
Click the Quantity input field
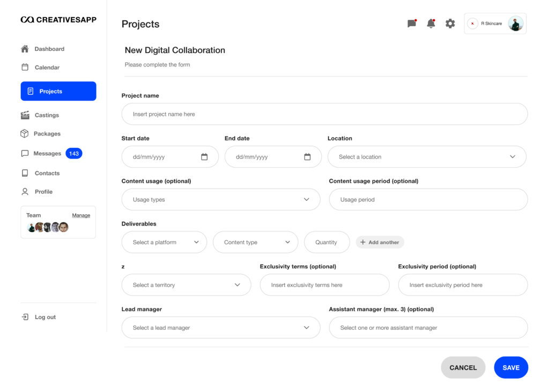[x=327, y=242]
